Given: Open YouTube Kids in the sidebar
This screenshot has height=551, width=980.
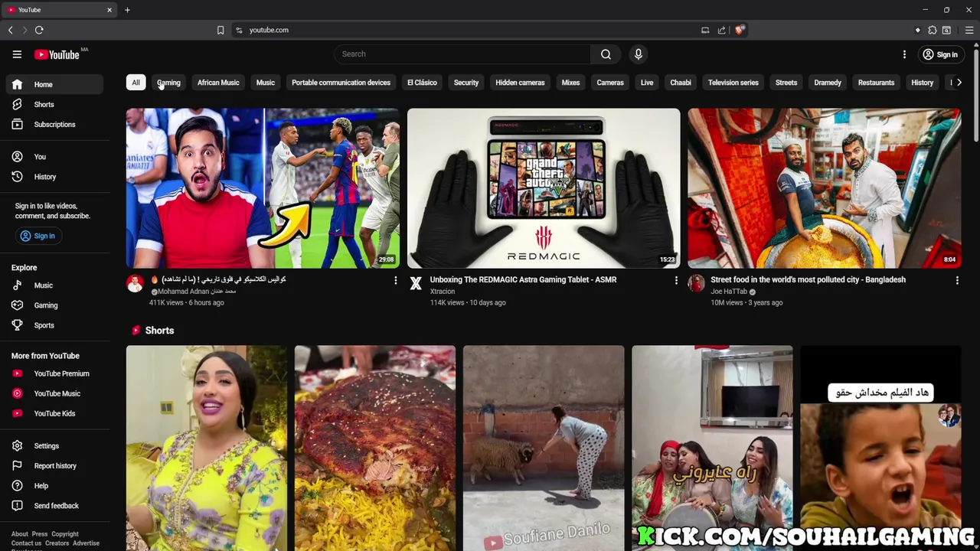Looking at the screenshot, I should pyautogui.click(x=54, y=413).
